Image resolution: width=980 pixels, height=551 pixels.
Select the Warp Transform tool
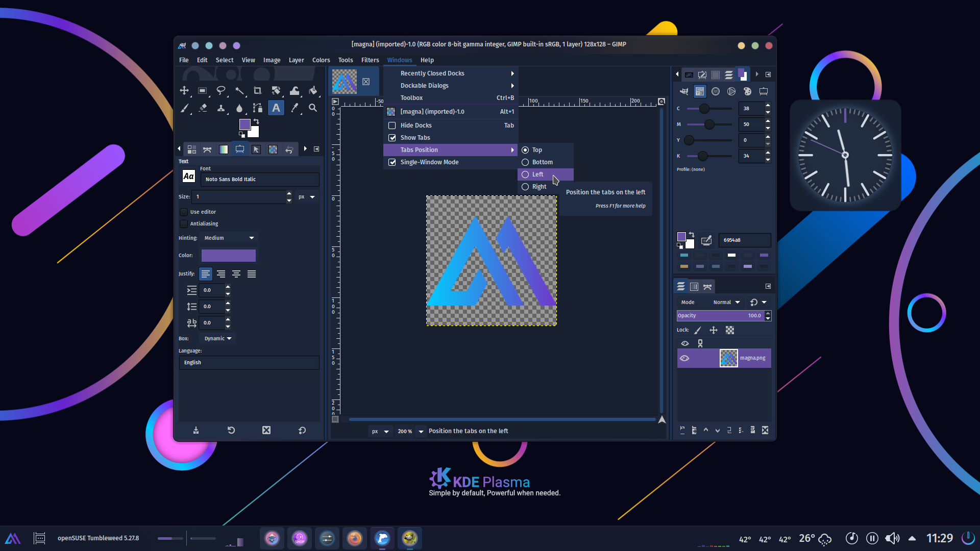295,91
